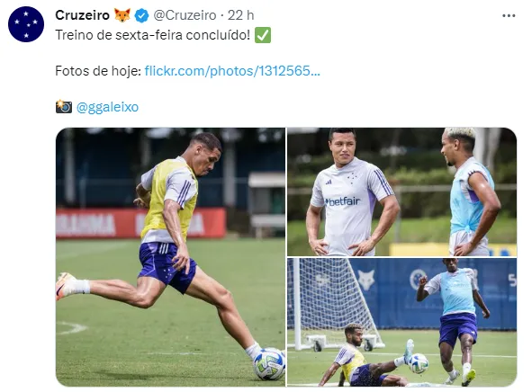This screenshot has width=532, height=392.
Task: Open the Cruzeiro profile avatar
Action: pyautogui.click(x=26, y=24)
